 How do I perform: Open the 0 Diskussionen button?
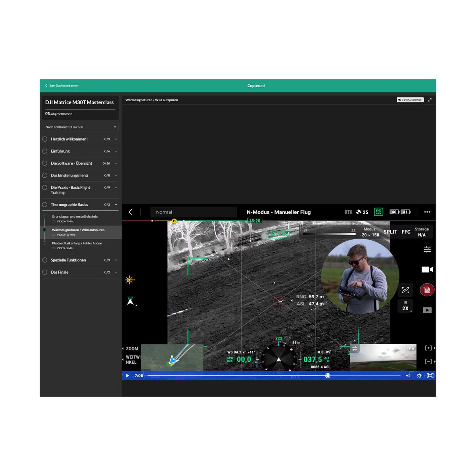click(x=410, y=100)
